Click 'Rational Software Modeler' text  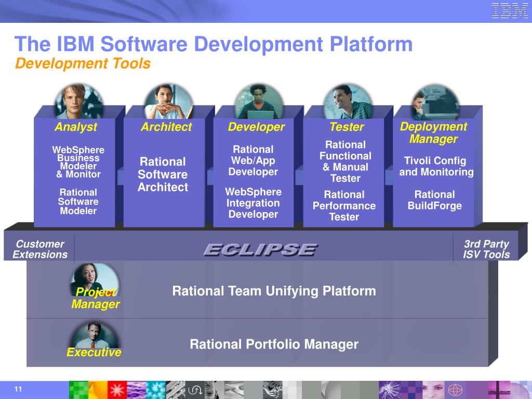78,202
